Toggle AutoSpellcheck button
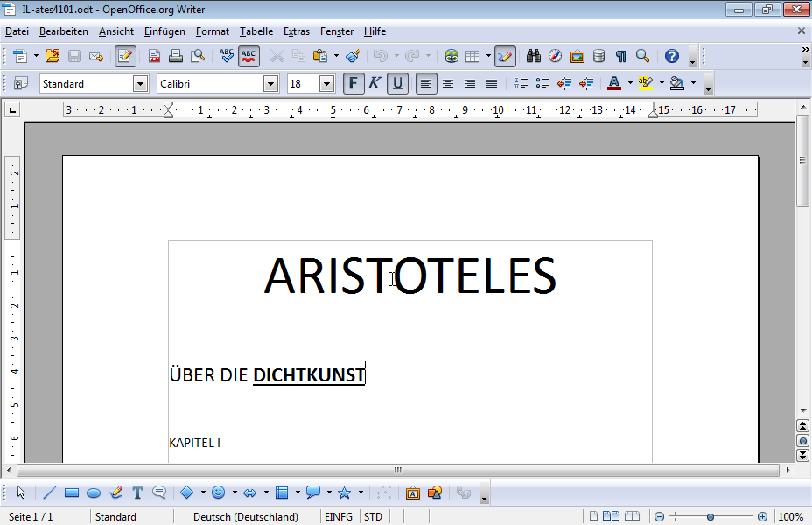 point(248,56)
